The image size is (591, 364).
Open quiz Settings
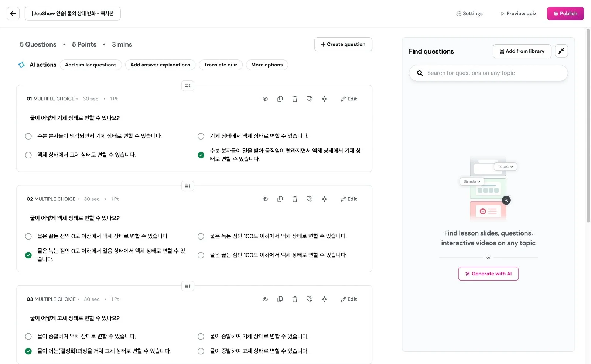coord(469,13)
